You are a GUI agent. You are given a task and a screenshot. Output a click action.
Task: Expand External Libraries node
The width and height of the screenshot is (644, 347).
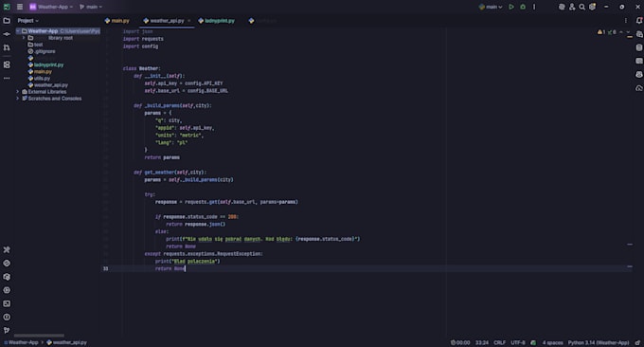(18, 92)
